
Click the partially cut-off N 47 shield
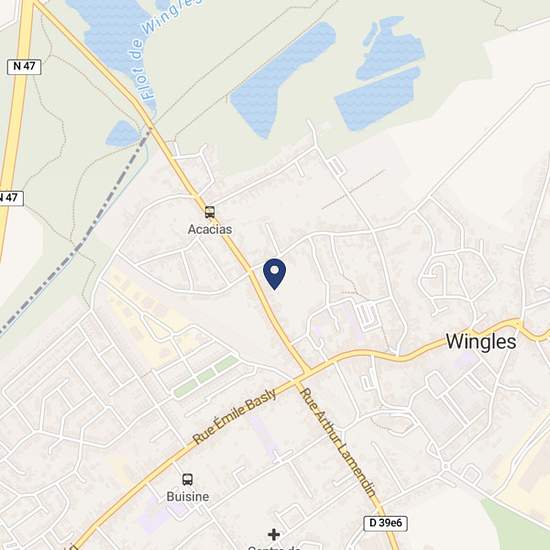coord(11,198)
